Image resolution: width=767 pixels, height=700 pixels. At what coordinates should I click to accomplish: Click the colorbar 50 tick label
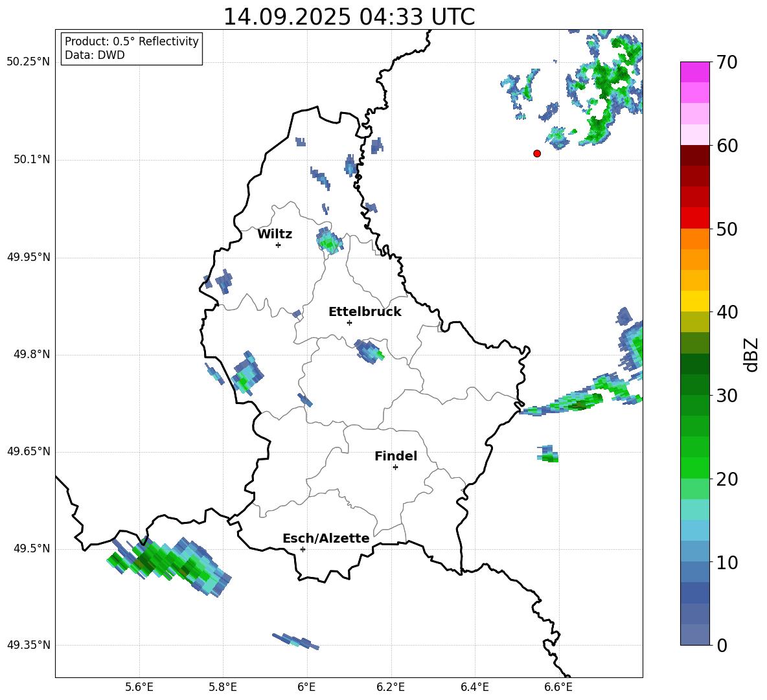tap(727, 229)
